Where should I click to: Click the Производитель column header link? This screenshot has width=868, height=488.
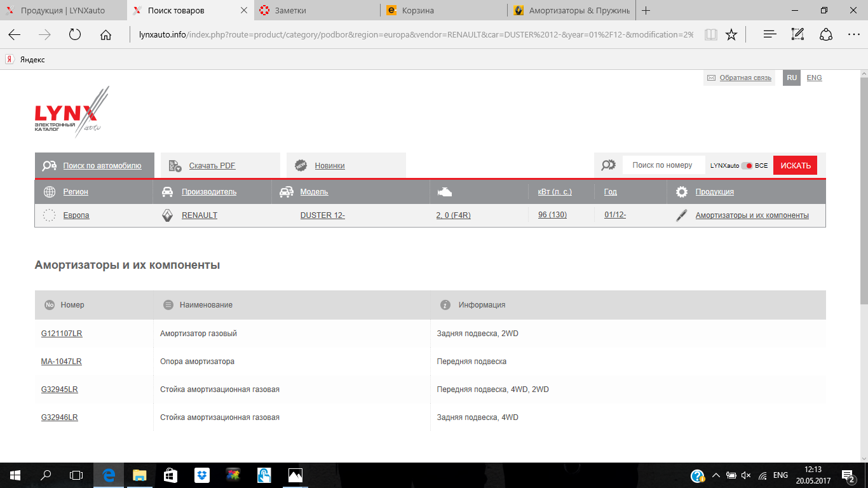[x=209, y=192]
